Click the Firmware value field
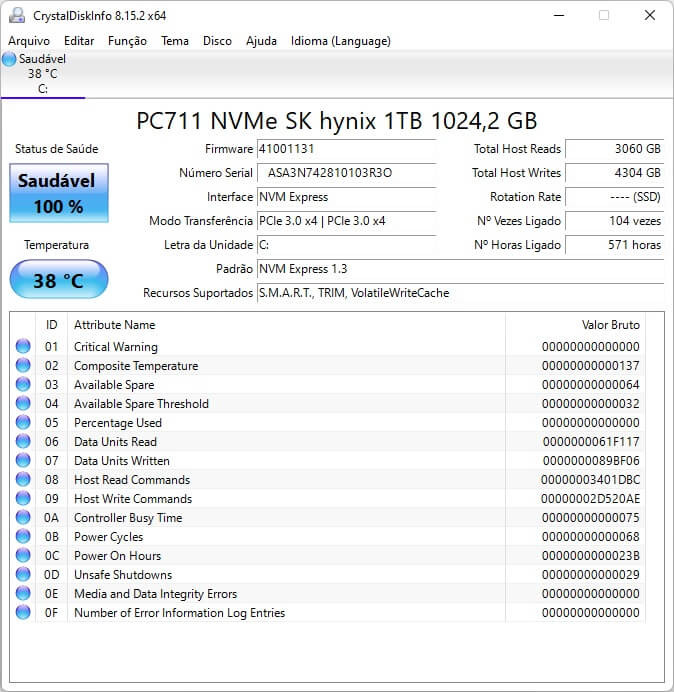 click(346, 149)
